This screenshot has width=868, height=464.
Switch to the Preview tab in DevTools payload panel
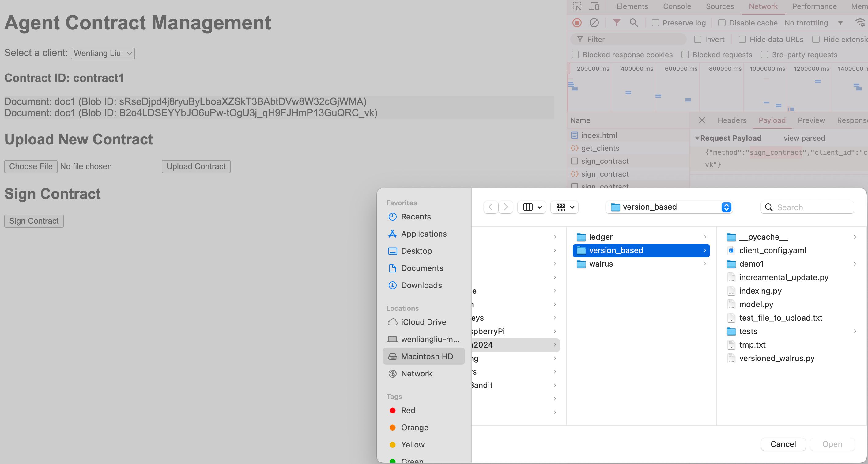[812, 120]
